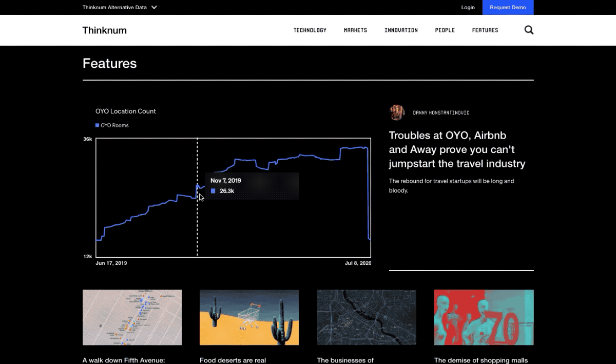The width and height of the screenshot is (616, 364).
Task: Toggle the OYO Rooms legend swatch
Action: pos(97,125)
